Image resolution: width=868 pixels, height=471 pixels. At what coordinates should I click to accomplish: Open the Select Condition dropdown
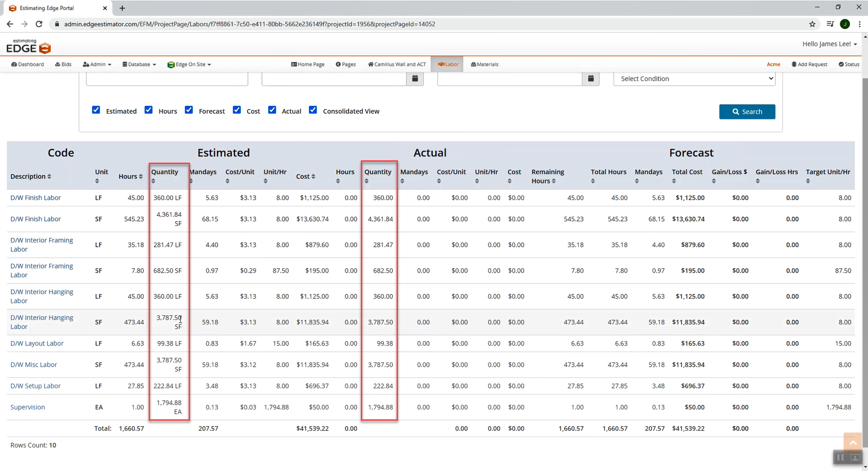[694, 78]
